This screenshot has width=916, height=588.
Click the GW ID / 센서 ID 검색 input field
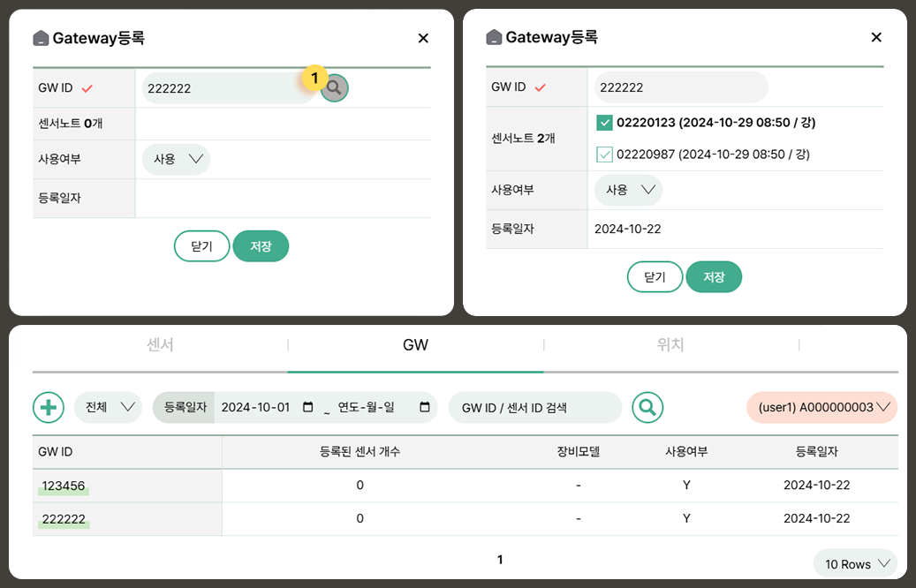click(x=535, y=407)
